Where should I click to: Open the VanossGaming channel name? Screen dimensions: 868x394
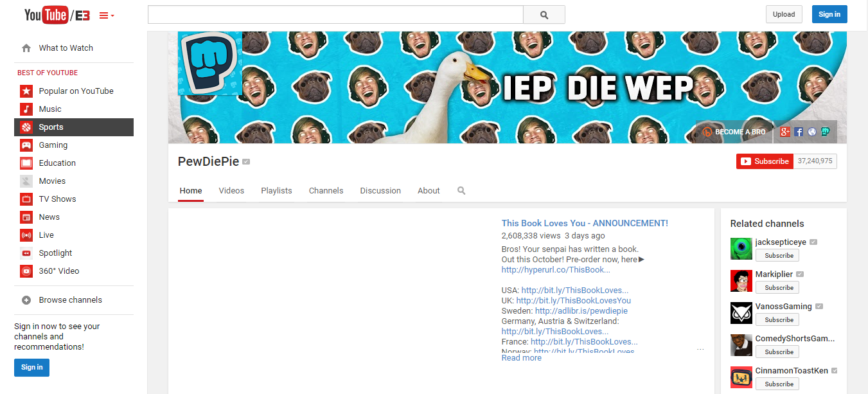click(784, 307)
